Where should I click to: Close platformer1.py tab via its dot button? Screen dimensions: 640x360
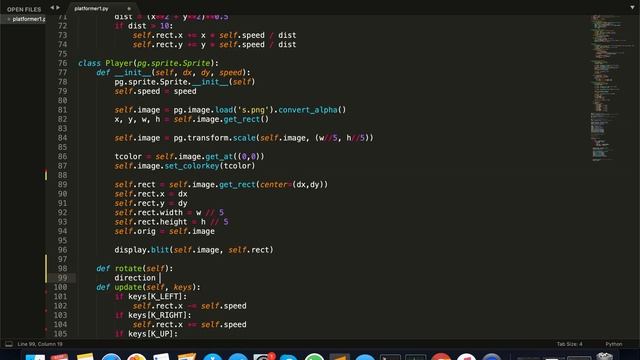(129, 8)
